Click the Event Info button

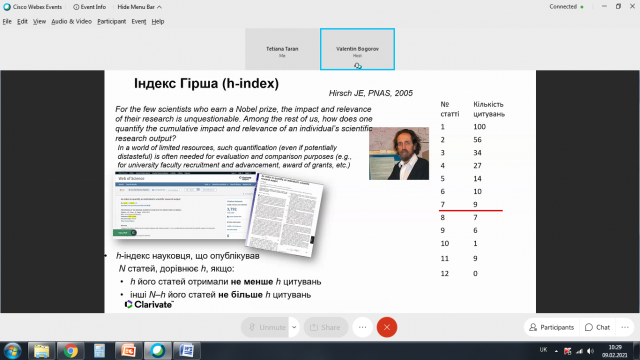tap(89, 7)
